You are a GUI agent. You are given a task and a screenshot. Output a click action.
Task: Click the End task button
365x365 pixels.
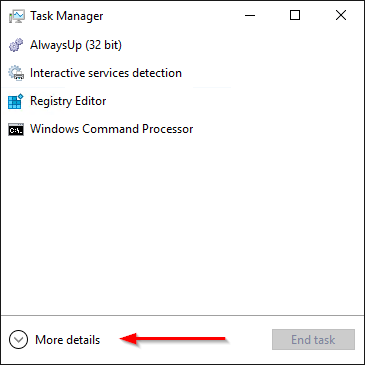tap(313, 339)
